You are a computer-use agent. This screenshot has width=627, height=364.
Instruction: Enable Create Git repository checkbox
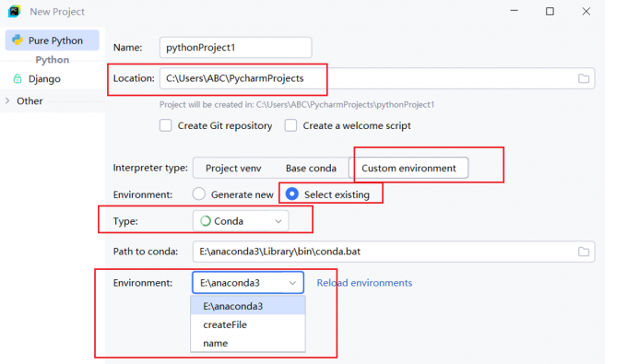(166, 125)
